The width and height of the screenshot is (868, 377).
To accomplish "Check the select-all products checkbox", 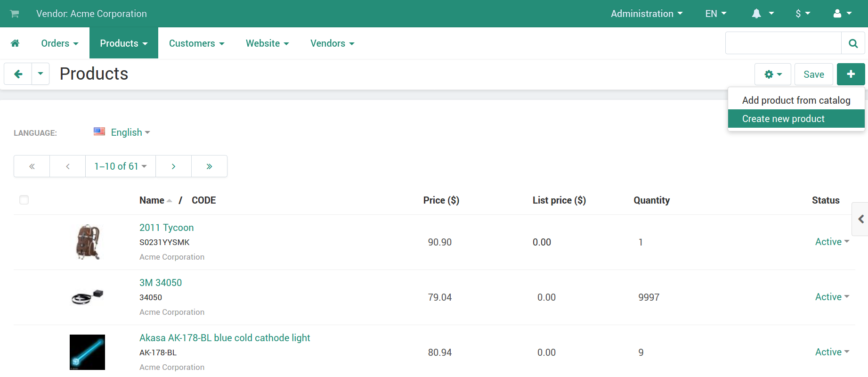I will pyautogui.click(x=24, y=200).
